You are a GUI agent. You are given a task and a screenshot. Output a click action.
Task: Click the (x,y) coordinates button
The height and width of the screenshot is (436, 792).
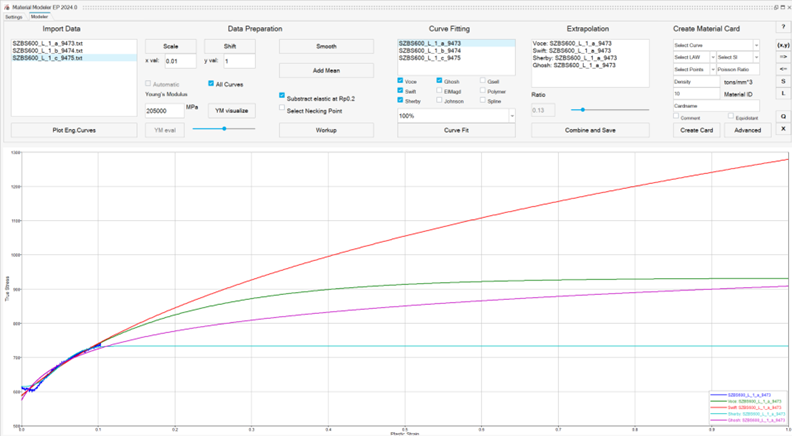[x=781, y=45]
